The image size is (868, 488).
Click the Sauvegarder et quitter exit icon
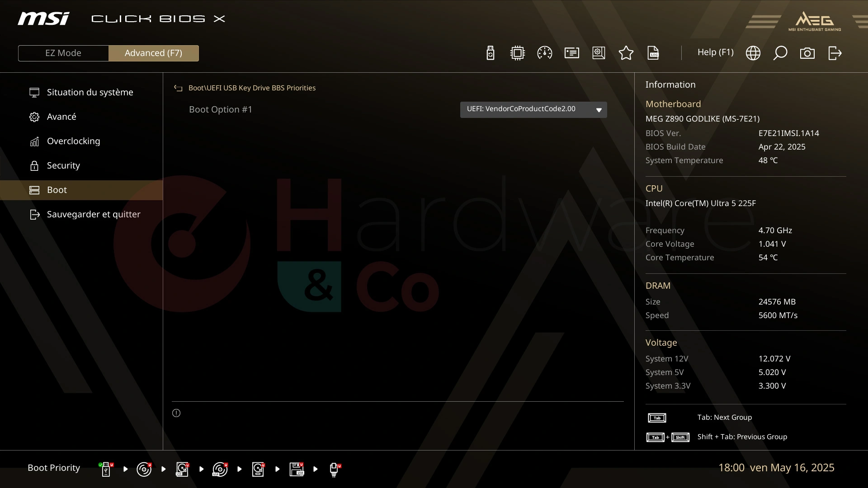34,214
